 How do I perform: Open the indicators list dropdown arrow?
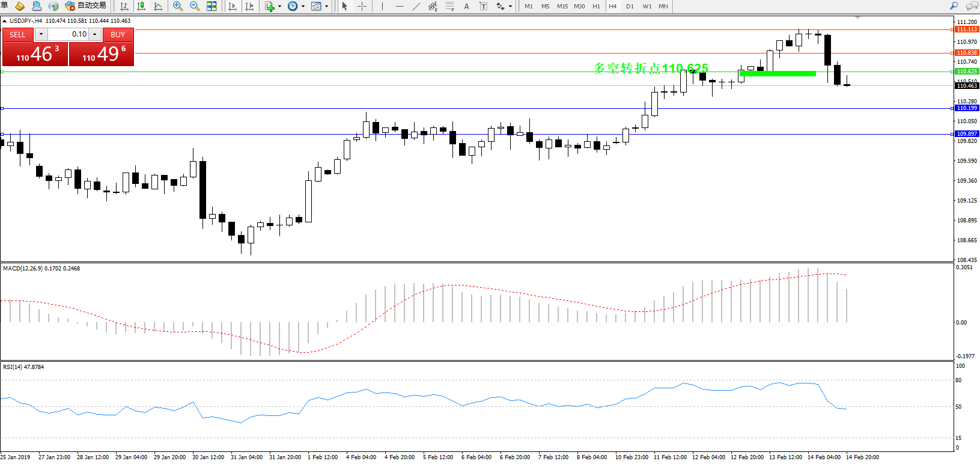point(279,7)
